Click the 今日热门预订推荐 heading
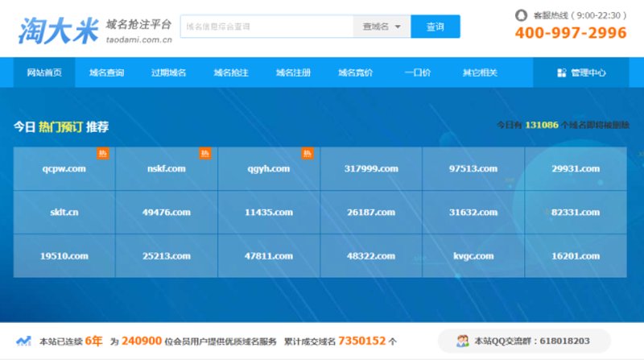Image resolution: width=644 pixels, height=360 pixels. (61, 126)
